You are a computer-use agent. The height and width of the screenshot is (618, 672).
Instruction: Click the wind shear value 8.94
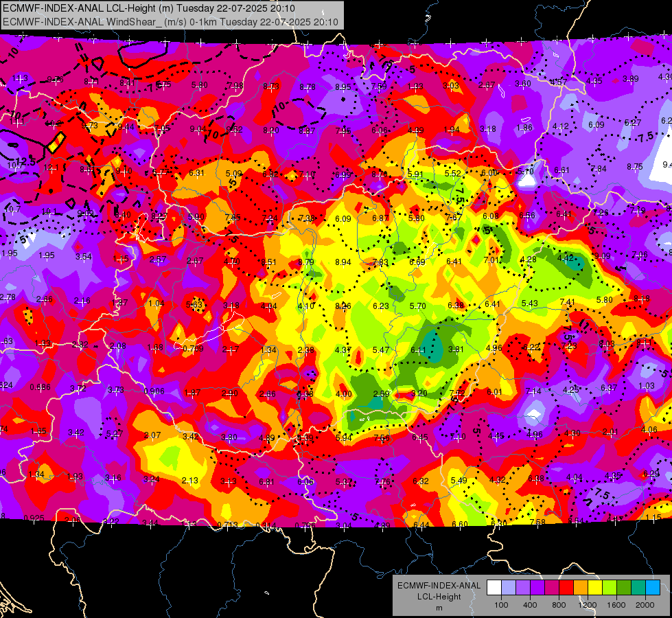point(343,262)
